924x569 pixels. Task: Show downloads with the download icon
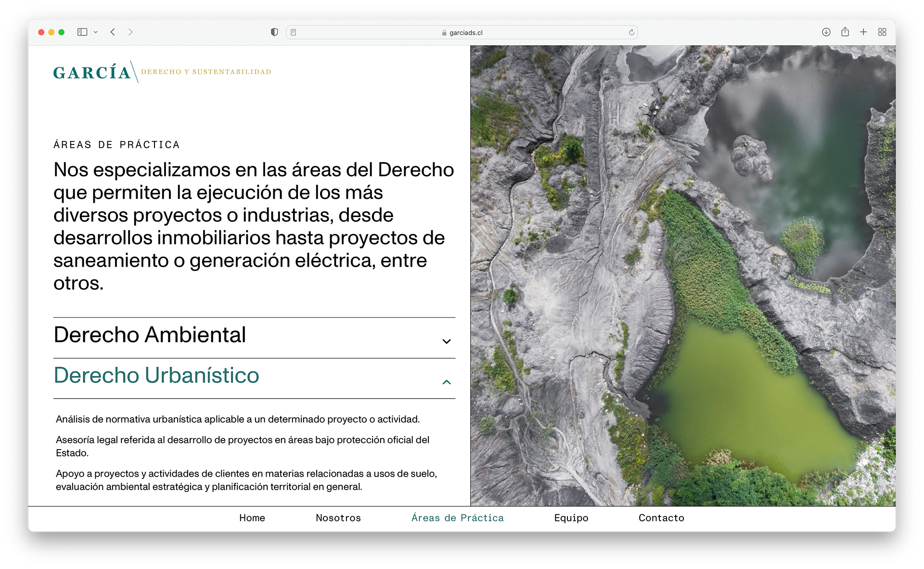(826, 32)
